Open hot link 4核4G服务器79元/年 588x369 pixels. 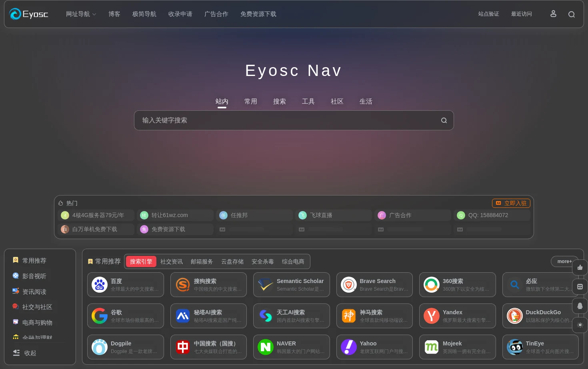(x=96, y=215)
